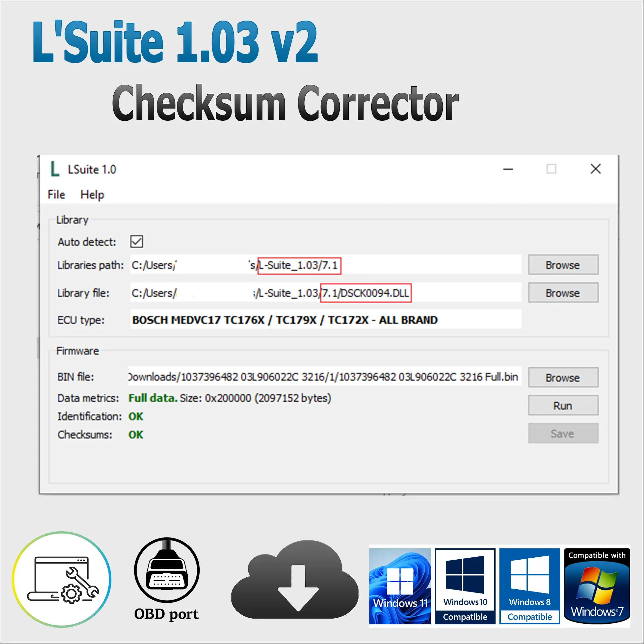Click the Windows 8 Compatible badge

coord(530,586)
